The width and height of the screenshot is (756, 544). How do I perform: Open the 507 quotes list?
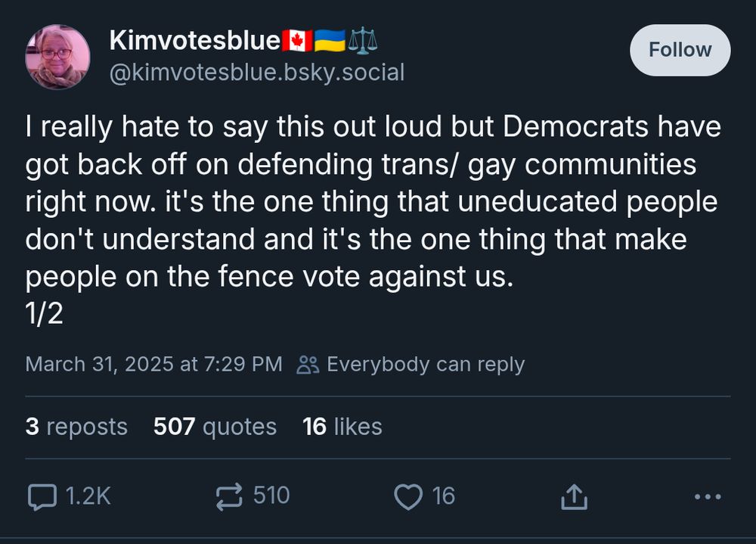coord(214,426)
